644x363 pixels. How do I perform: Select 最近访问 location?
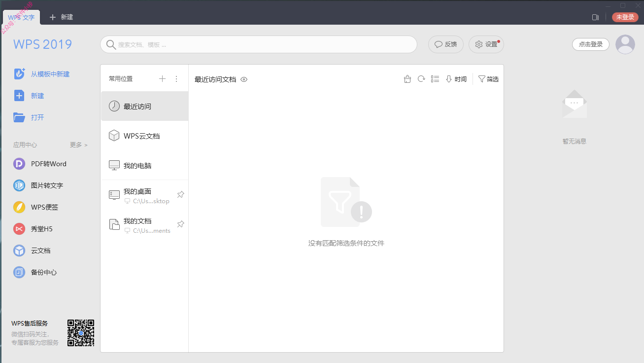[144, 106]
